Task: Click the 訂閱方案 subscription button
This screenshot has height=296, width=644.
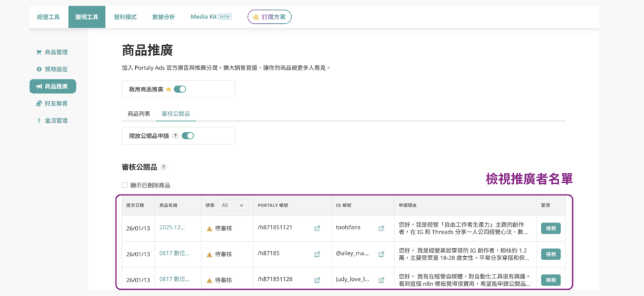Action: 269,17
